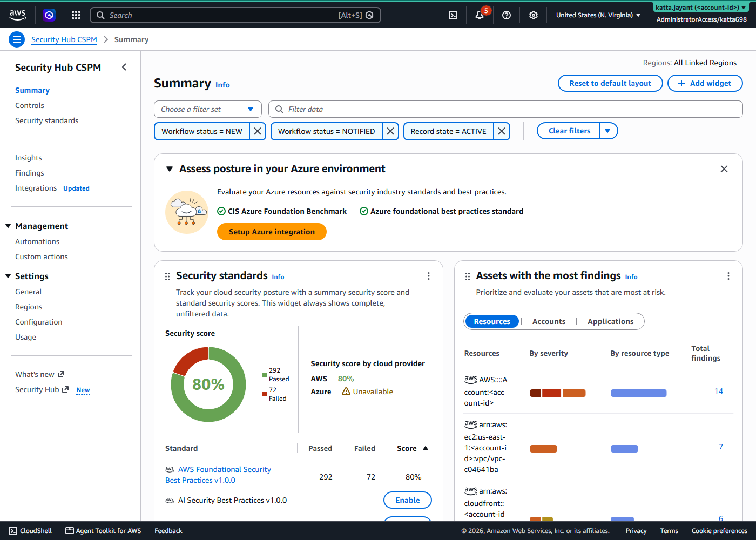Open the Clear filters dropdown arrow
Viewport: 756px width, 540px height.
click(608, 131)
